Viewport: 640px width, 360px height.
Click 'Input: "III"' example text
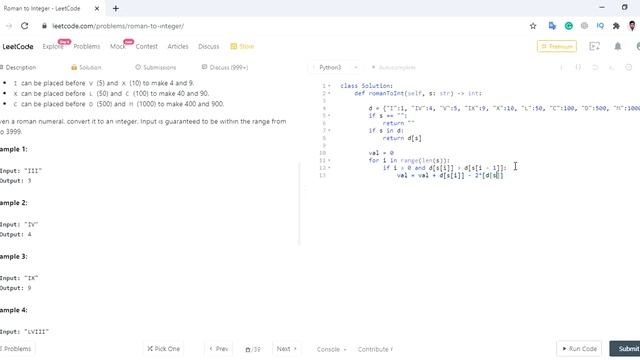pos(21,171)
